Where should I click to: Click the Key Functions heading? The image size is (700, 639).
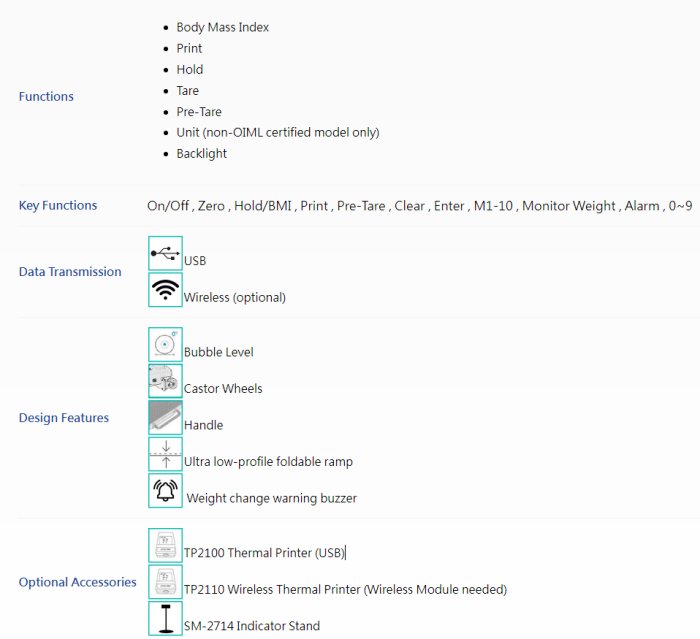coord(58,206)
